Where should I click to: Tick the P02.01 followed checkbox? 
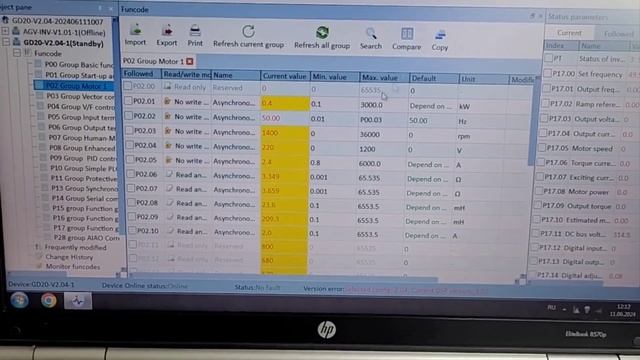coord(128,101)
